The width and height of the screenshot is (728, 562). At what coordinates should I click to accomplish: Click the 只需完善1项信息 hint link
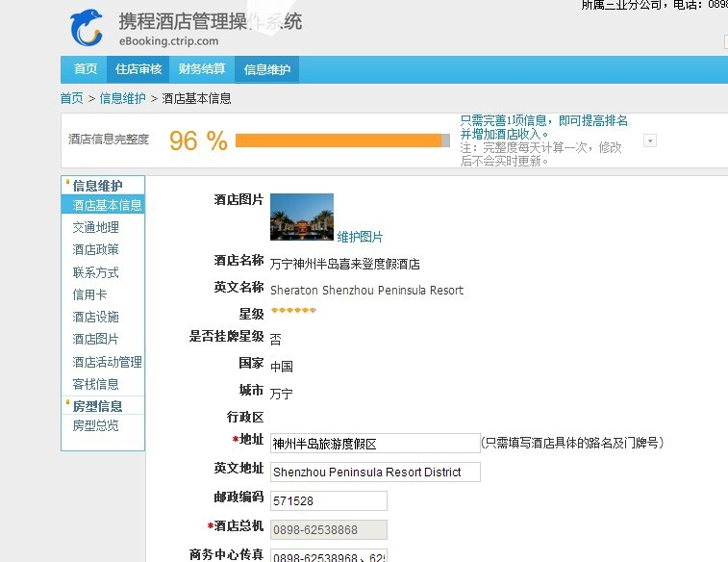[543, 127]
